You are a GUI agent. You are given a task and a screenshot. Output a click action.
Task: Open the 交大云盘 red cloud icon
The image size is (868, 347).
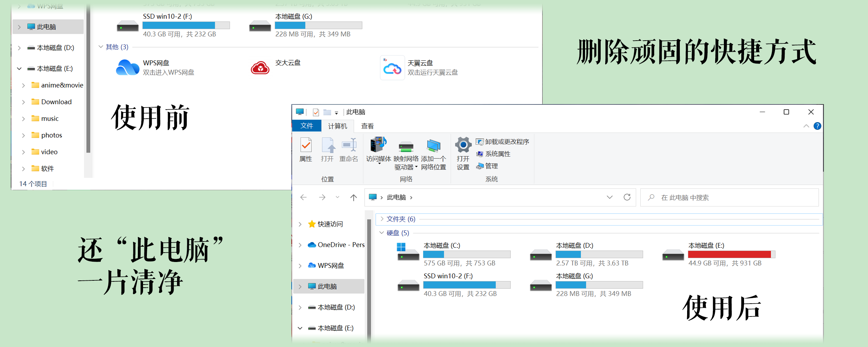click(x=260, y=68)
